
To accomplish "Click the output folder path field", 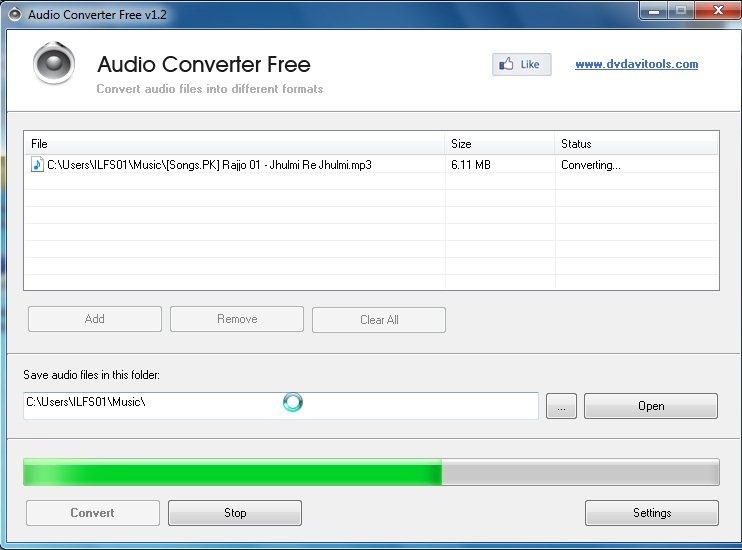I will tap(281, 406).
